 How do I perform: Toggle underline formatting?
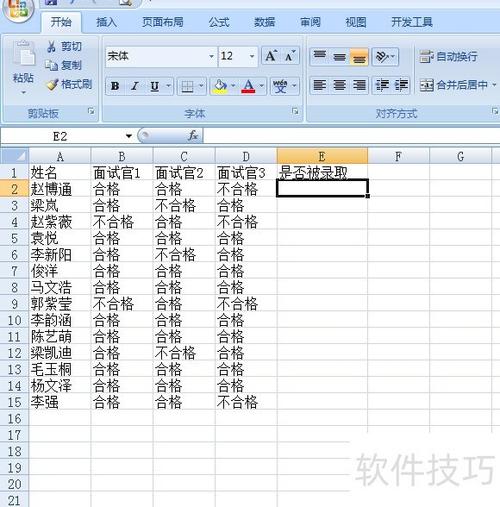tap(154, 86)
